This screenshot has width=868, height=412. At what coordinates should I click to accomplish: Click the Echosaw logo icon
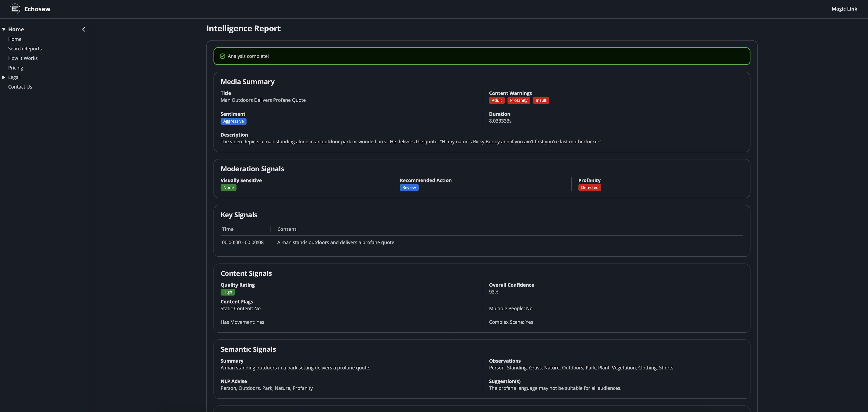pos(15,9)
